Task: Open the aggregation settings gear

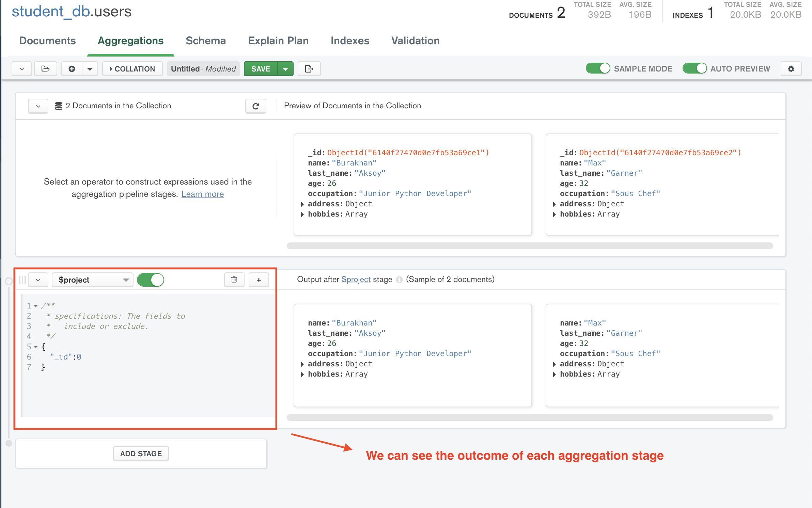Action: [x=791, y=68]
